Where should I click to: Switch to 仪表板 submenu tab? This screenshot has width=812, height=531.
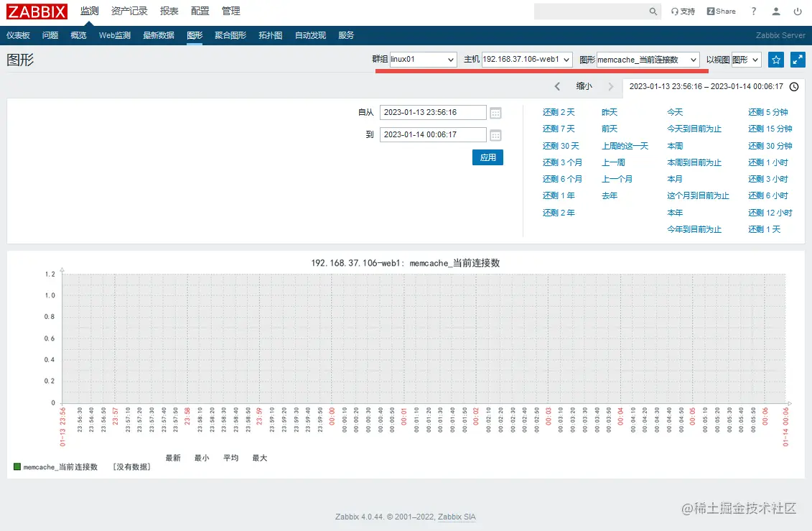18,35
